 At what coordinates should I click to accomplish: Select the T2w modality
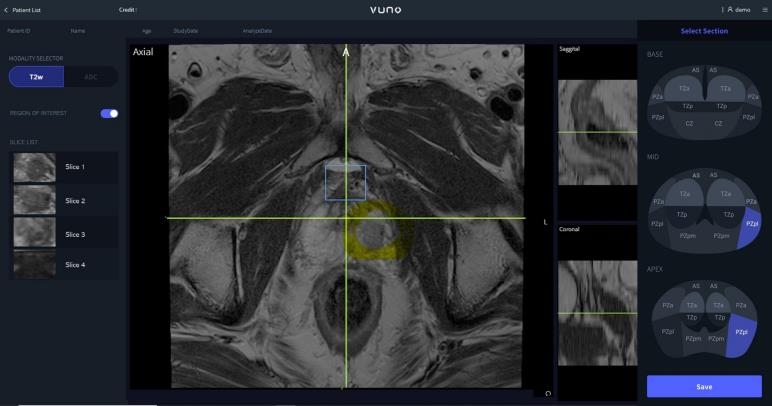click(36, 77)
